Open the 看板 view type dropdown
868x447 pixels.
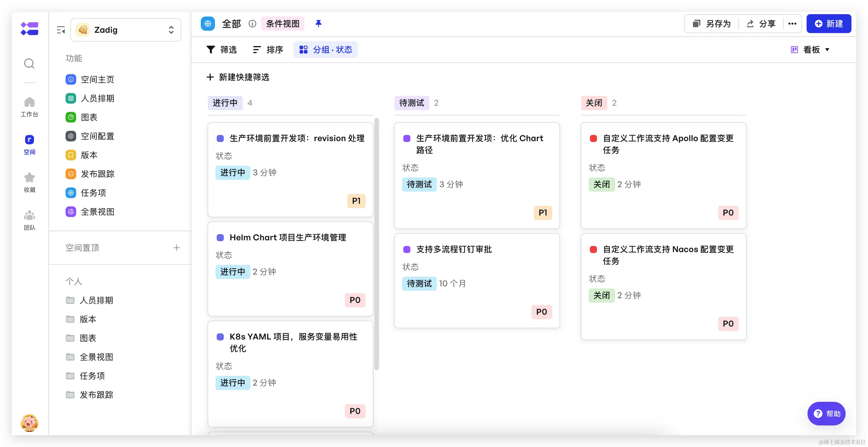point(810,50)
